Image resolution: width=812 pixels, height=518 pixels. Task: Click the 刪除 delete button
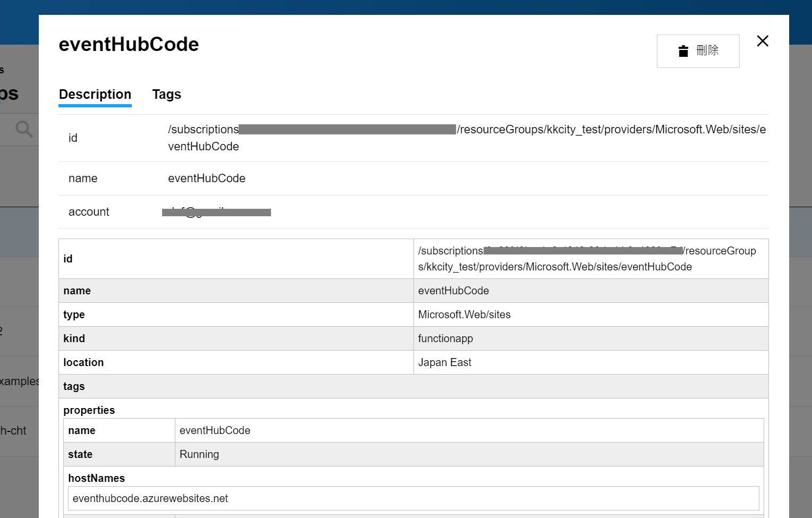698,51
